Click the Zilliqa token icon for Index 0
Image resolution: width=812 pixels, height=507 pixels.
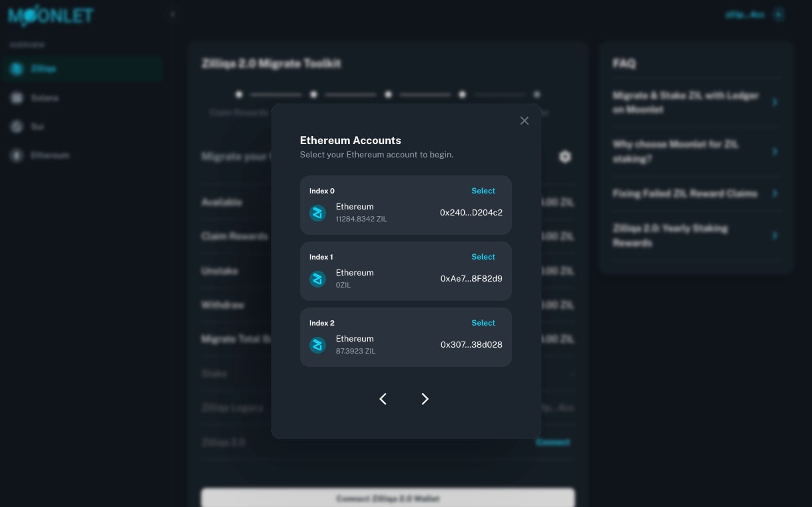click(318, 213)
